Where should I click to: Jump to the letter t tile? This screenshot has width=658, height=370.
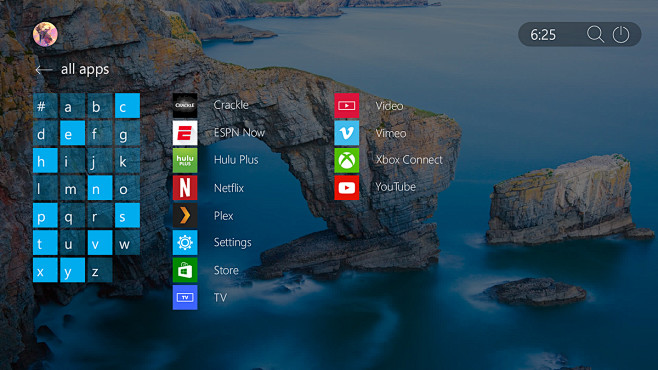pos(45,242)
